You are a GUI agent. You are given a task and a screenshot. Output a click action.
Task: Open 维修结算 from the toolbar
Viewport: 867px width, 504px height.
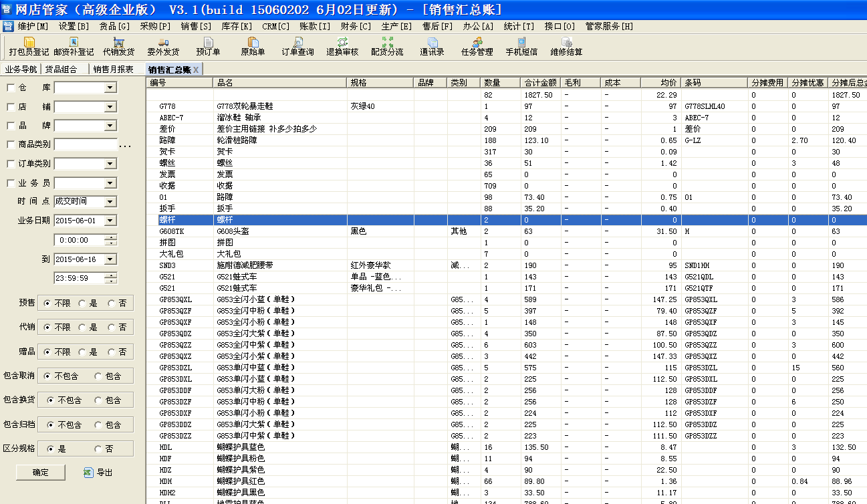pos(566,47)
